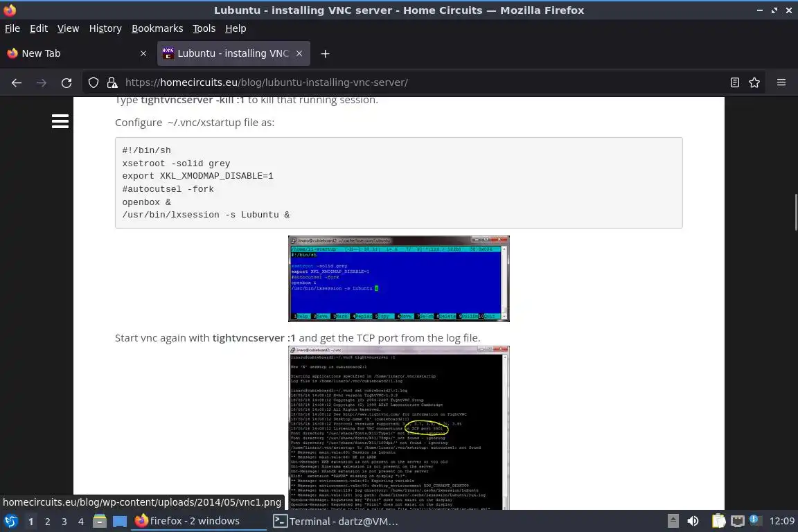Screen dimensions: 798x532
Task: Switch to workspace 1 in taskbar
Action: [x=30, y=522]
